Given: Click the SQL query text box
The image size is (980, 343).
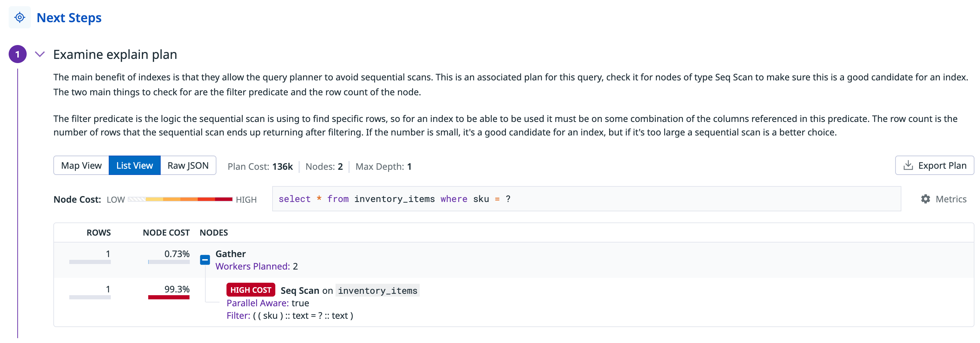Looking at the screenshot, I should pyautogui.click(x=586, y=199).
